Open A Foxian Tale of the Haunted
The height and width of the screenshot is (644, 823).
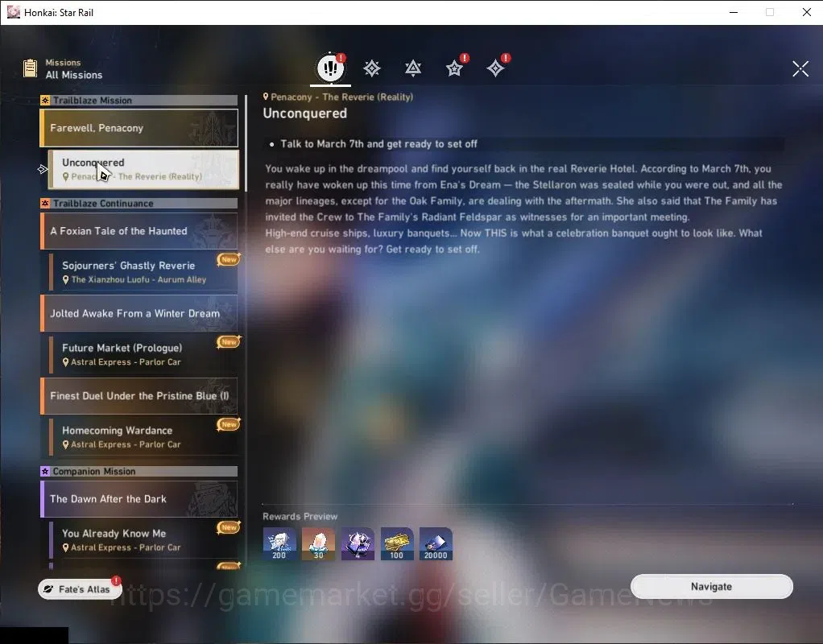139,231
